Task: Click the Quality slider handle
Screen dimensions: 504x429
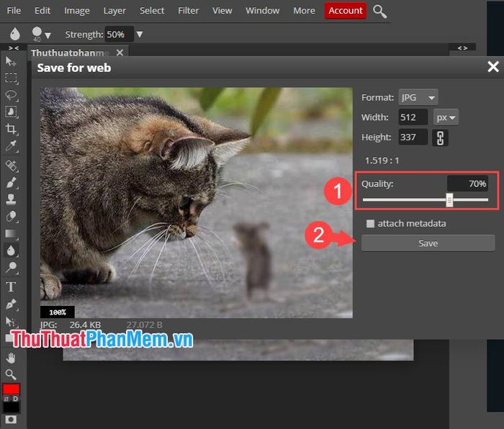Action: point(449,200)
